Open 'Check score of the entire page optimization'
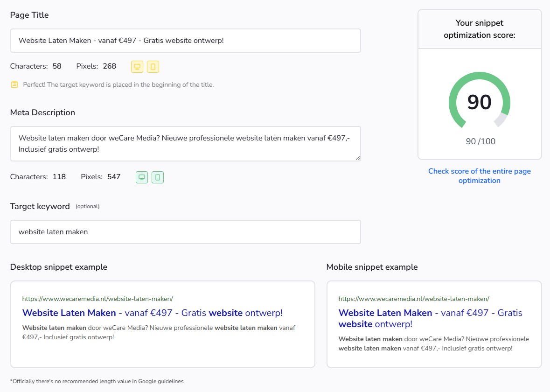This screenshot has width=550, height=392. (x=479, y=176)
